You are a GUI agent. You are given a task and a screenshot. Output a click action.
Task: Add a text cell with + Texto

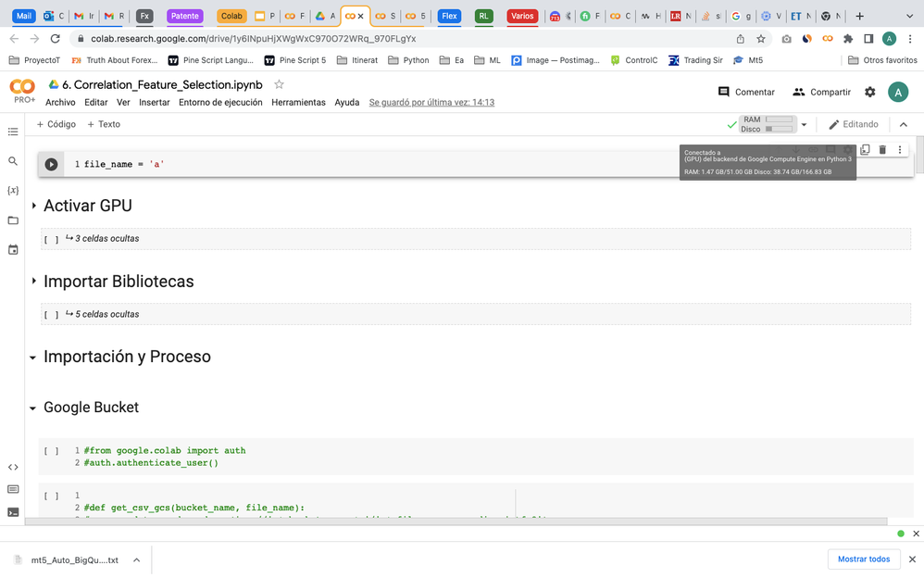click(x=104, y=124)
